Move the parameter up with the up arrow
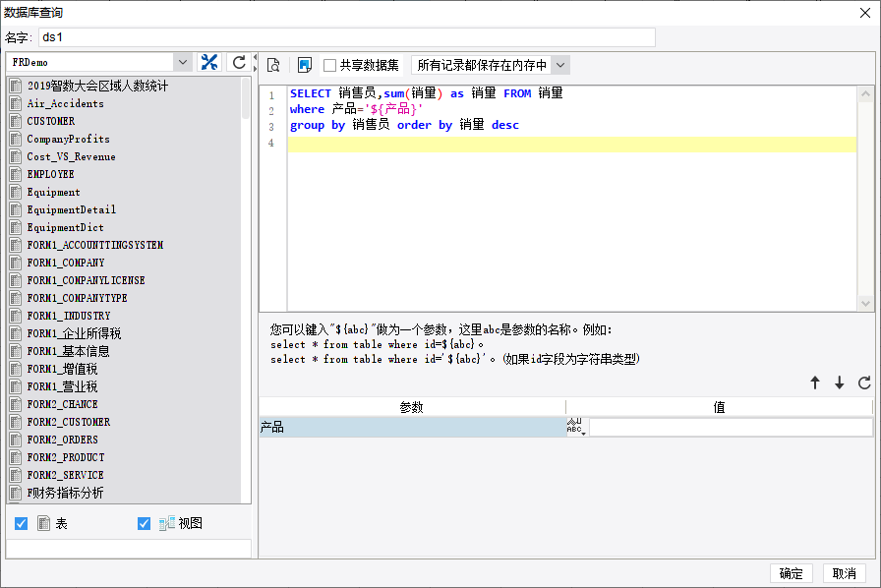 pyautogui.click(x=815, y=382)
